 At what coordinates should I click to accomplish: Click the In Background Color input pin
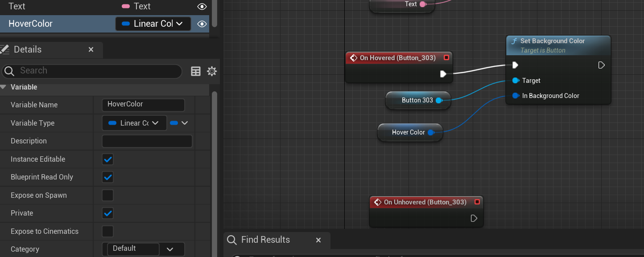[x=516, y=96]
